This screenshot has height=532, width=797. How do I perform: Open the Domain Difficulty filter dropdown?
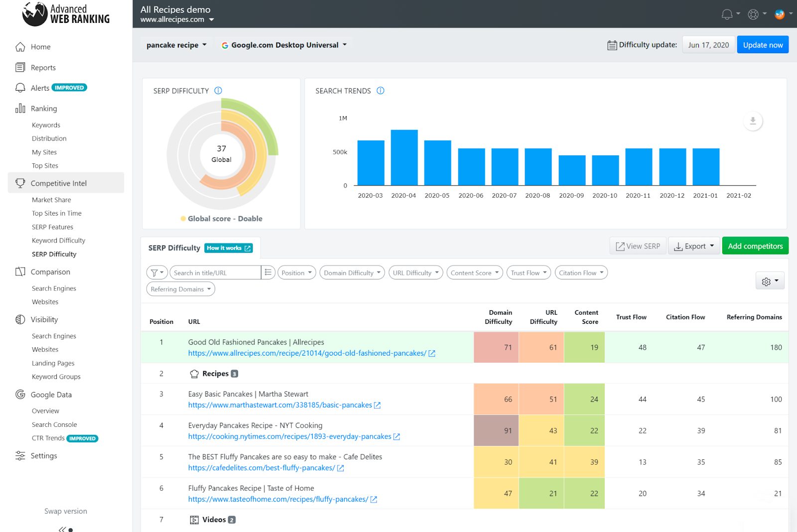352,272
